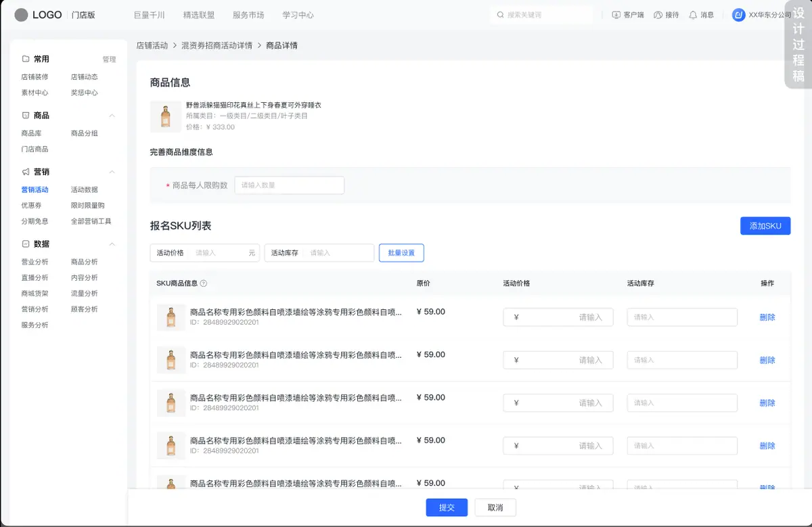Click product title 野兽派躲猫猫印花真丝

253,106
